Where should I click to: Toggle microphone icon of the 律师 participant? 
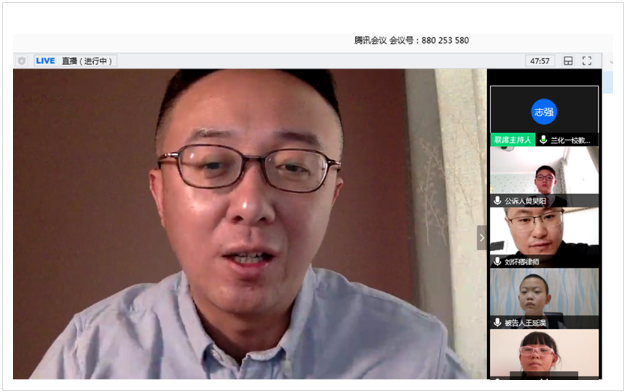(497, 261)
